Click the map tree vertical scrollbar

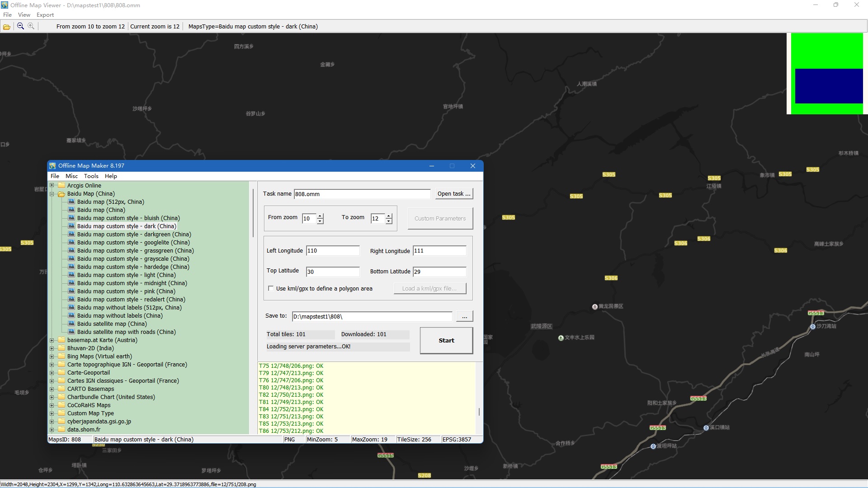[253, 212]
